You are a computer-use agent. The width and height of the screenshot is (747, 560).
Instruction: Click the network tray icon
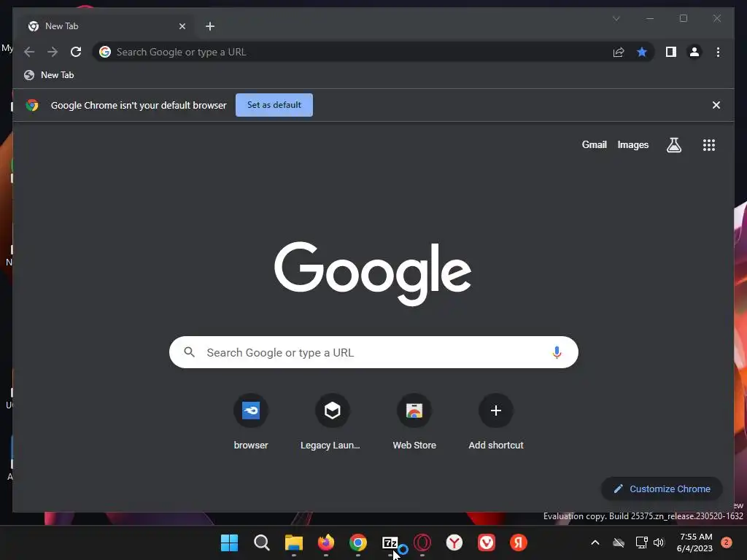(641, 542)
